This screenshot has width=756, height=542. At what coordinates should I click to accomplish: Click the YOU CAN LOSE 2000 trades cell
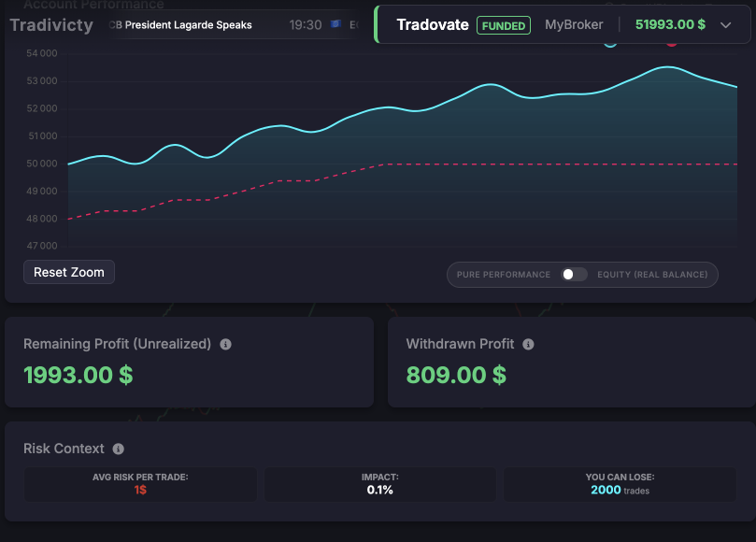coord(620,484)
